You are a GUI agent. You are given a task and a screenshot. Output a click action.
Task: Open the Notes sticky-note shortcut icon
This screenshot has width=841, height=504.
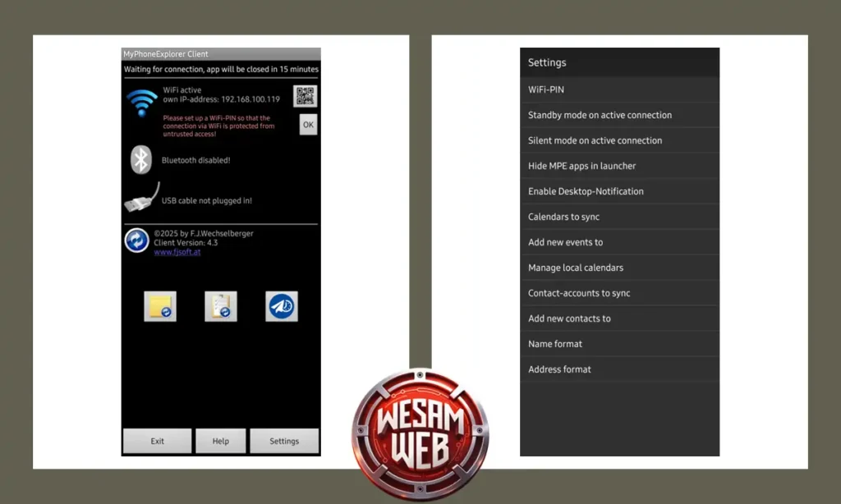tap(159, 305)
